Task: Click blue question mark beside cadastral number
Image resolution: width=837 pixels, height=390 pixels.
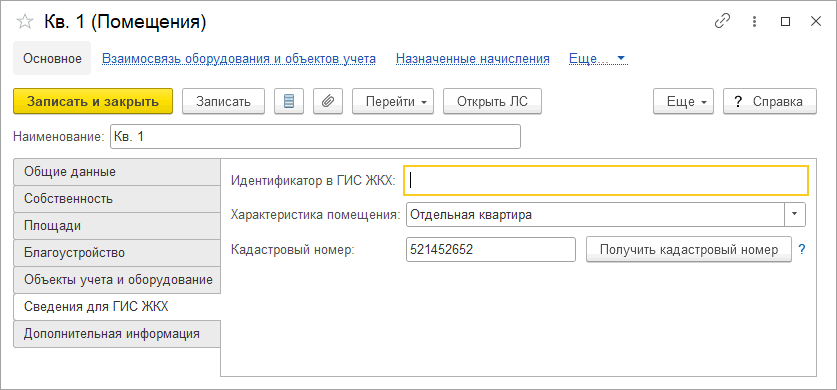Action: [x=801, y=250]
